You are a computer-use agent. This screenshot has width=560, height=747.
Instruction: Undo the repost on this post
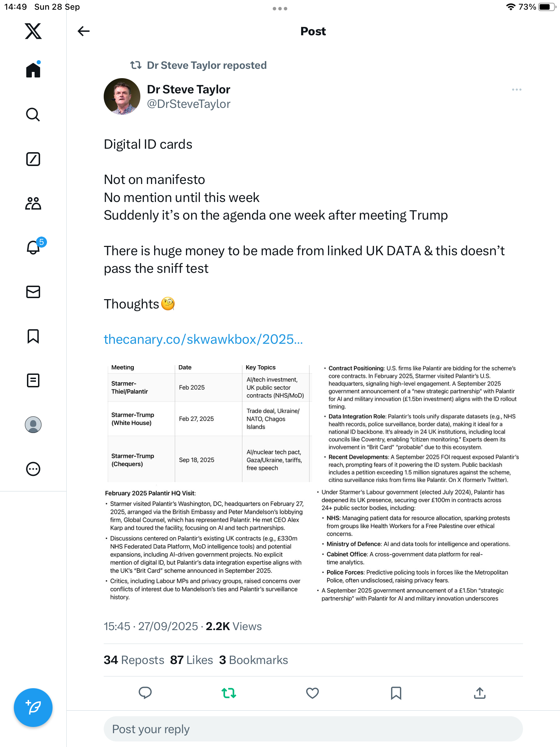point(229,693)
